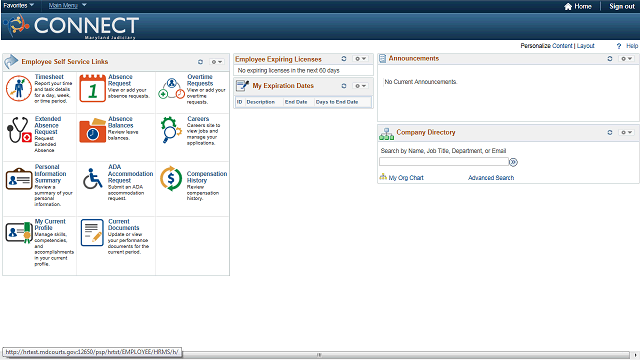Screen dimensions: 640x360
Task: Open the Personal Information Summary card icon
Action: pos(19,179)
